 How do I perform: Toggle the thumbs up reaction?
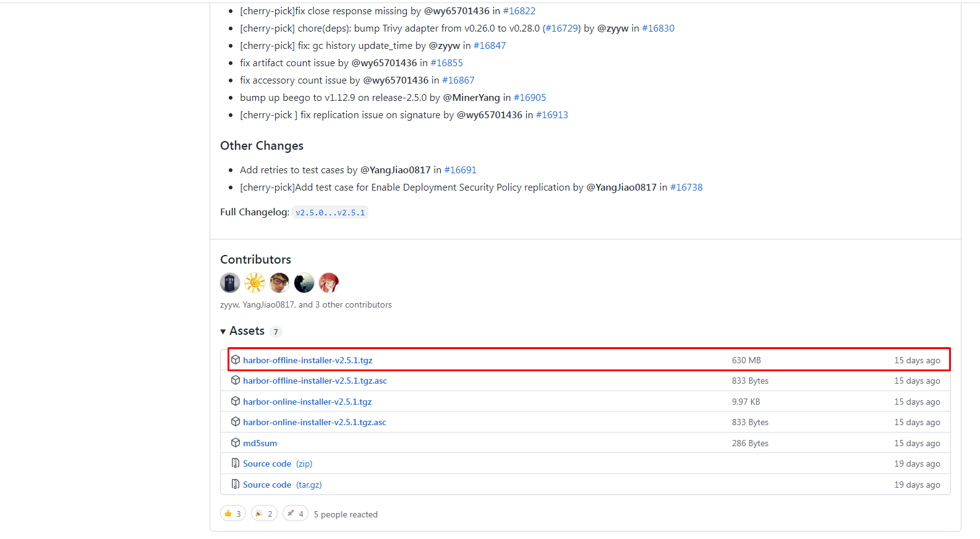point(233,514)
